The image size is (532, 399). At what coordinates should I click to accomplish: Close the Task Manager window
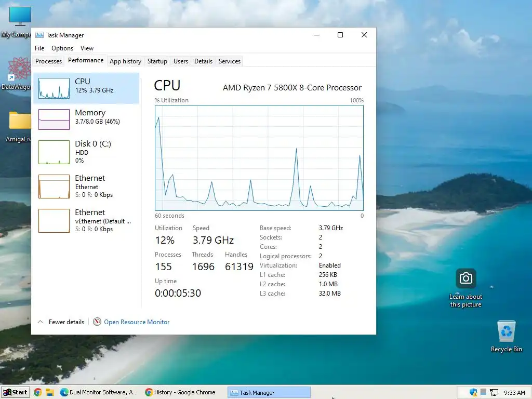pos(364,35)
